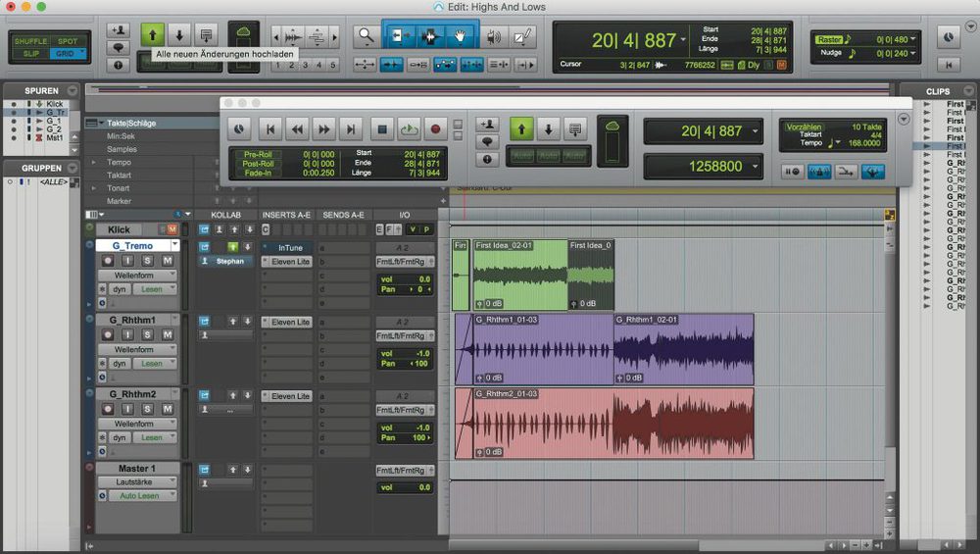The width and height of the screenshot is (980, 554).
Task: Select zoom preset 5
Action: pos(332,65)
